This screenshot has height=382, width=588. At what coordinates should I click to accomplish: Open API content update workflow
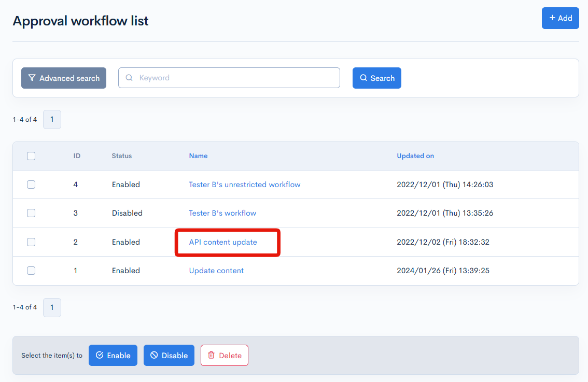coord(223,242)
